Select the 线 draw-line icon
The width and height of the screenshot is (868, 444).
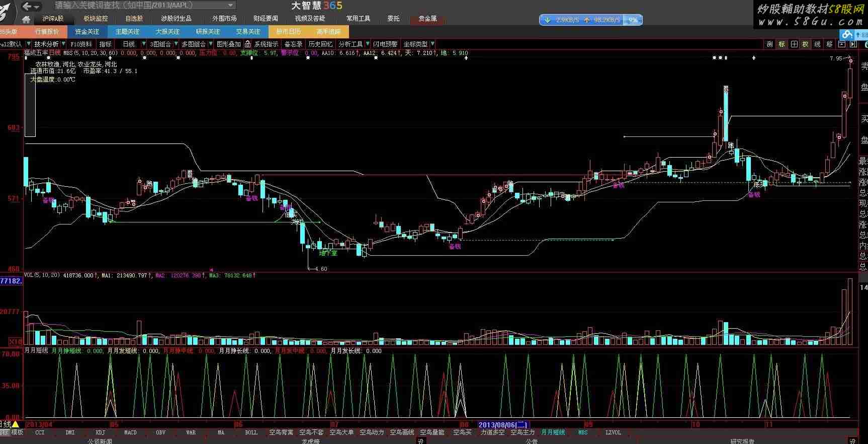pos(818,44)
